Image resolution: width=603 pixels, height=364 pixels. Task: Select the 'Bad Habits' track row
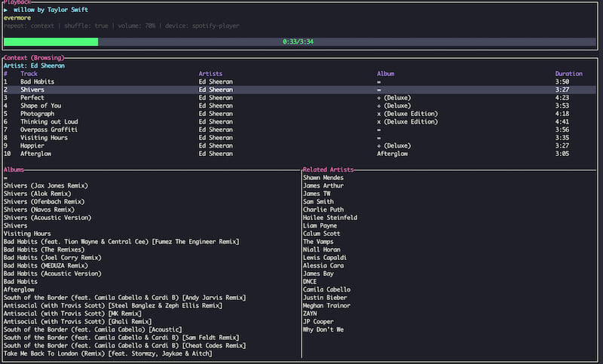pyautogui.click(x=299, y=81)
